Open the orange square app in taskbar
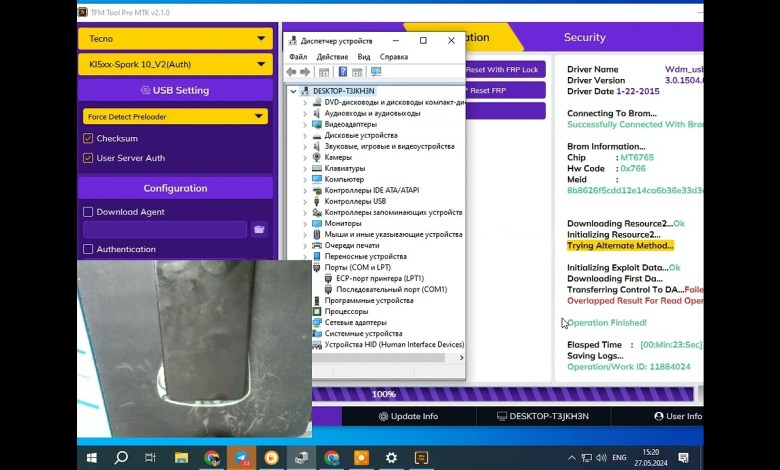 [362, 458]
